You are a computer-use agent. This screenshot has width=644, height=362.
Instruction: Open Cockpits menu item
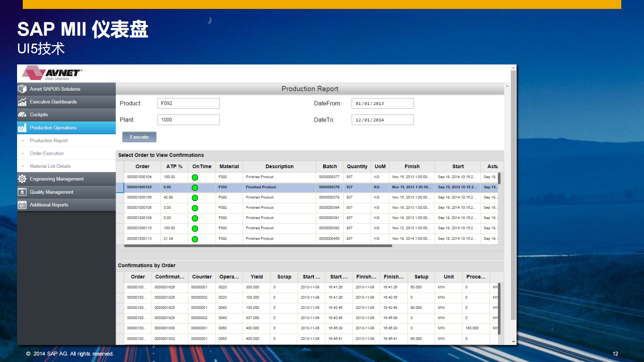pos(66,115)
